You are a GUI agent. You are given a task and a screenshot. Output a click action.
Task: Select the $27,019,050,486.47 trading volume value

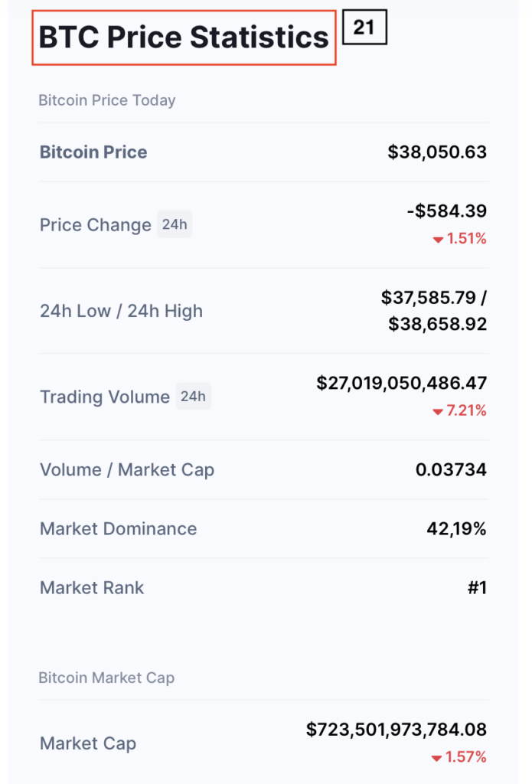coord(402,383)
